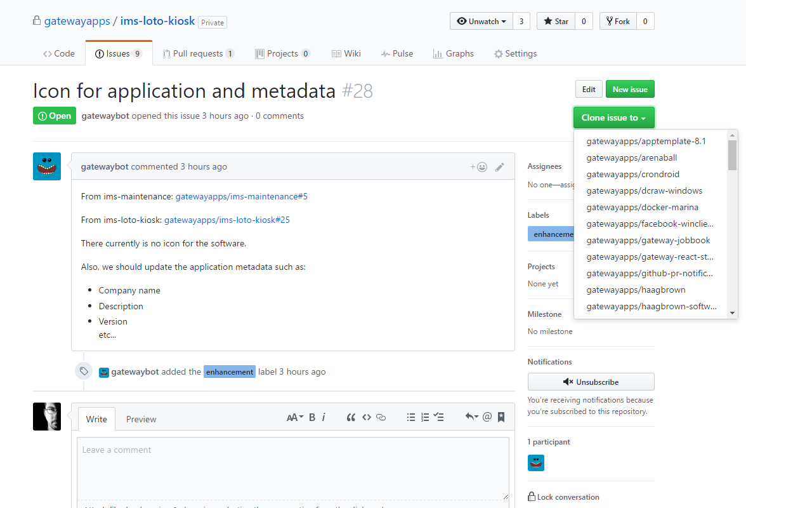812x508 pixels.
Task: Open gatewayapps/ims-maintenance#5 link
Action: [241, 196]
